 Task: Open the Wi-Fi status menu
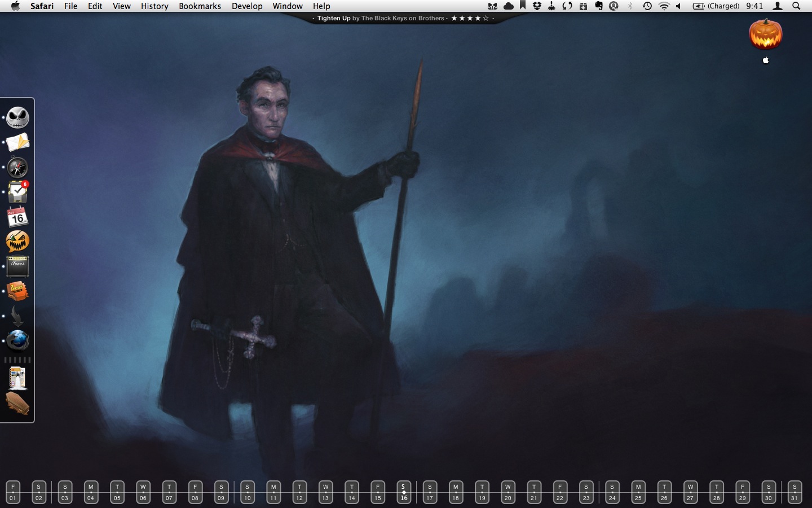(664, 6)
